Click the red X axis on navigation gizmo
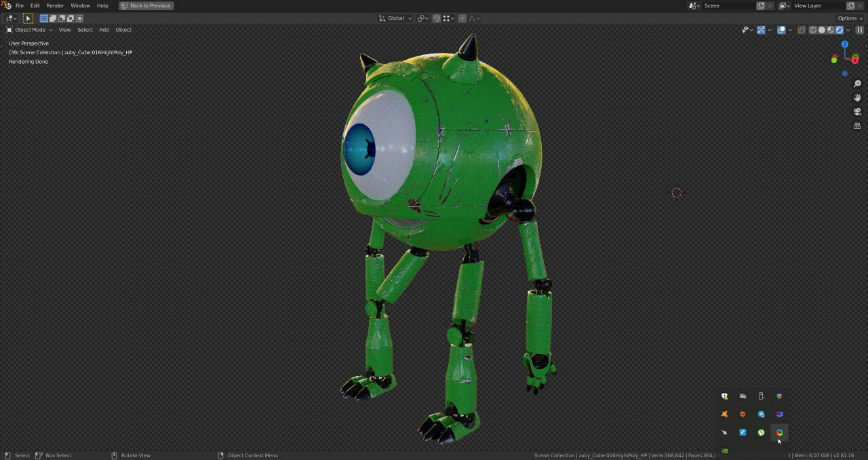The width and height of the screenshot is (868, 460). coord(855,60)
